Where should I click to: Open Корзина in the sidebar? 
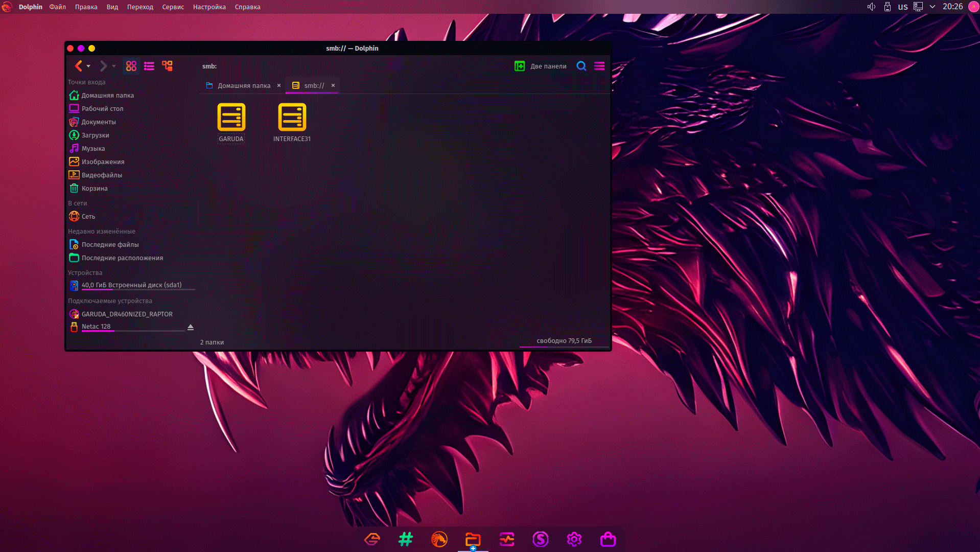95,188
